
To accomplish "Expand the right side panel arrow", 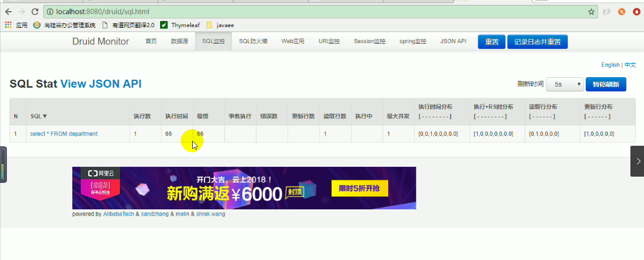I will point(637,161).
